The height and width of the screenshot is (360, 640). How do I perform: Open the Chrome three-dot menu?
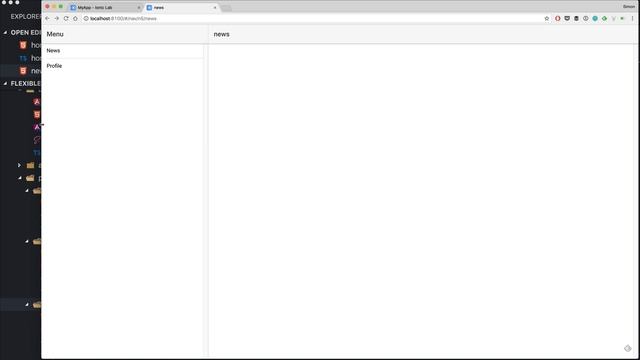coord(633,18)
